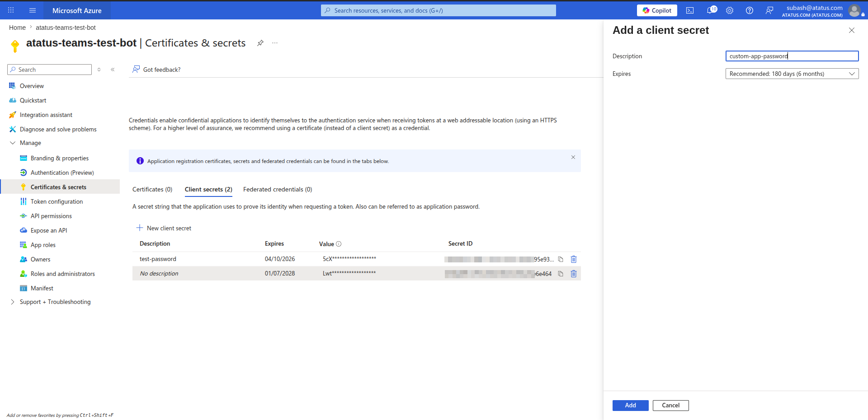Image resolution: width=868 pixels, height=420 pixels.
Task: Copy Secret ID of No description row
Action: (x=561, y=274)
